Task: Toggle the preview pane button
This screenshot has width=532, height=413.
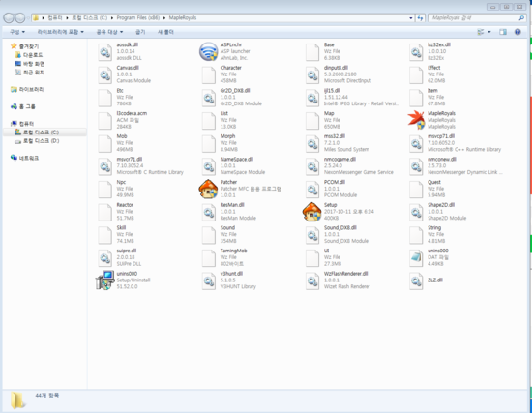Action: tap(503, 32)
